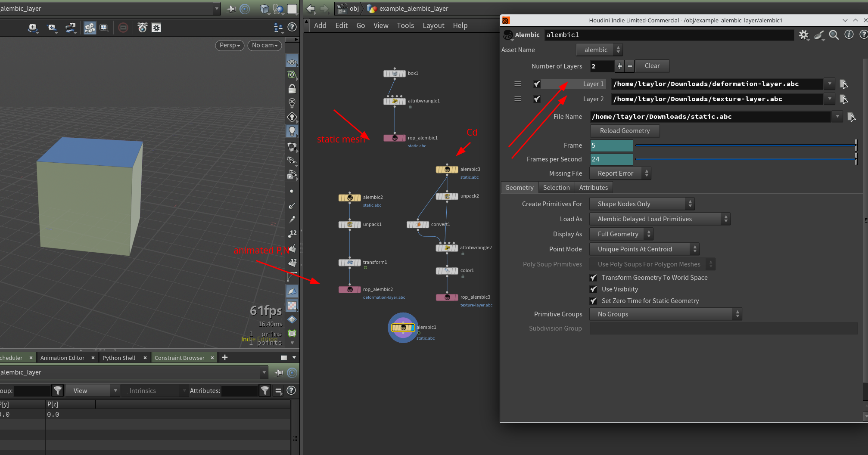Select the rop_alembic1 node icon

(394, 138)
